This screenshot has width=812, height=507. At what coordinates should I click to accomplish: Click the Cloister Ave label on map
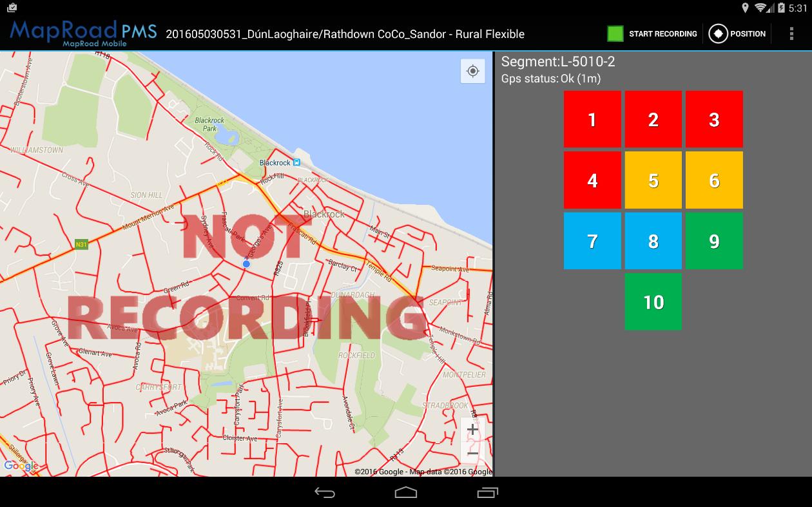[239, 438]
